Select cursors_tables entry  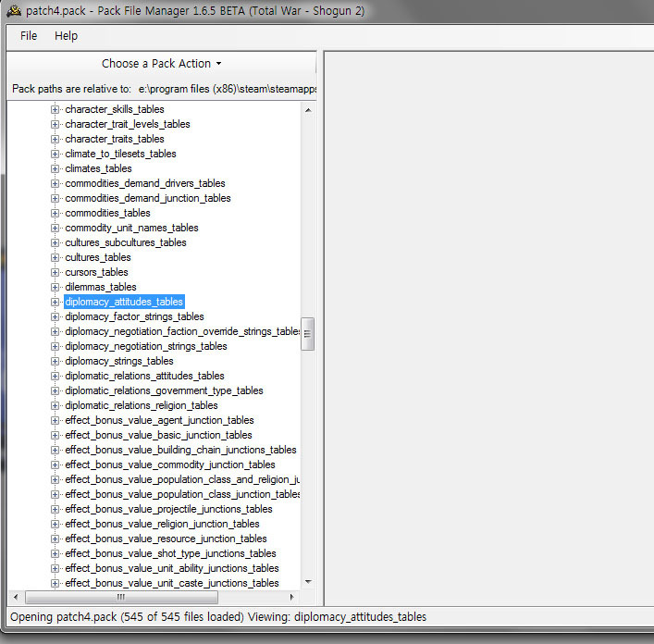point(96,272)
